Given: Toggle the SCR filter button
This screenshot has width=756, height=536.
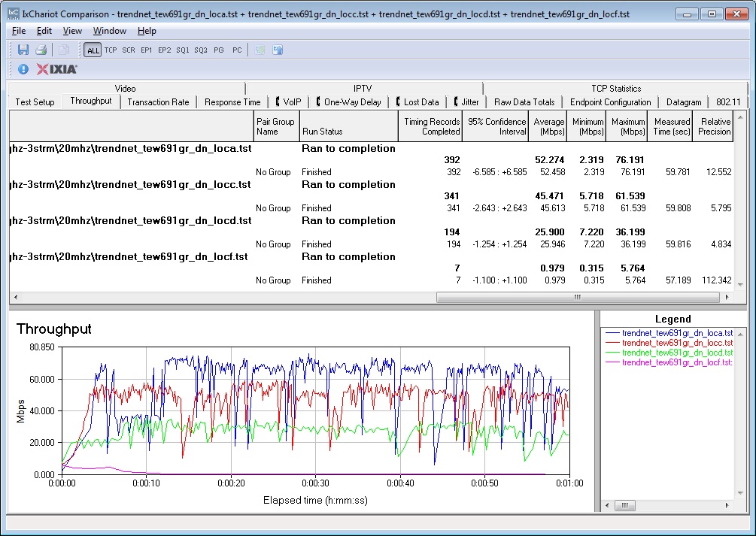Looking at the screenshot, I should (129, 50).
